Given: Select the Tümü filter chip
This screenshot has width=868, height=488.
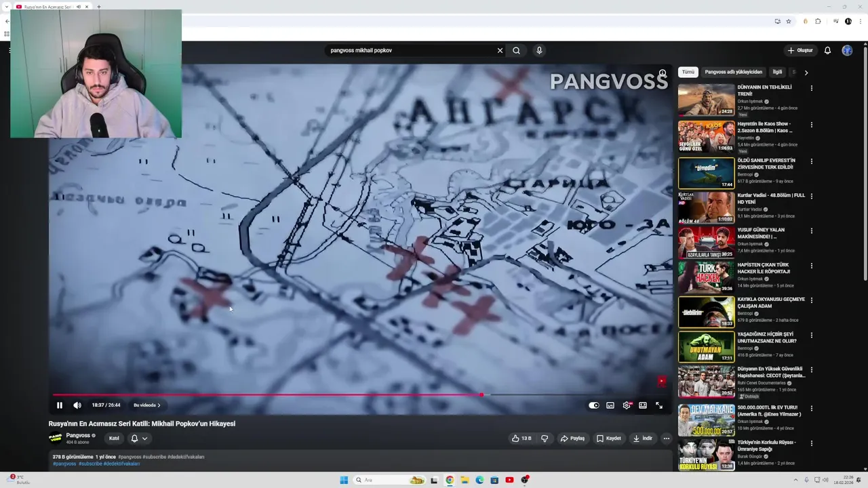Looking at the screenshot, I should (x=688, y=72).
